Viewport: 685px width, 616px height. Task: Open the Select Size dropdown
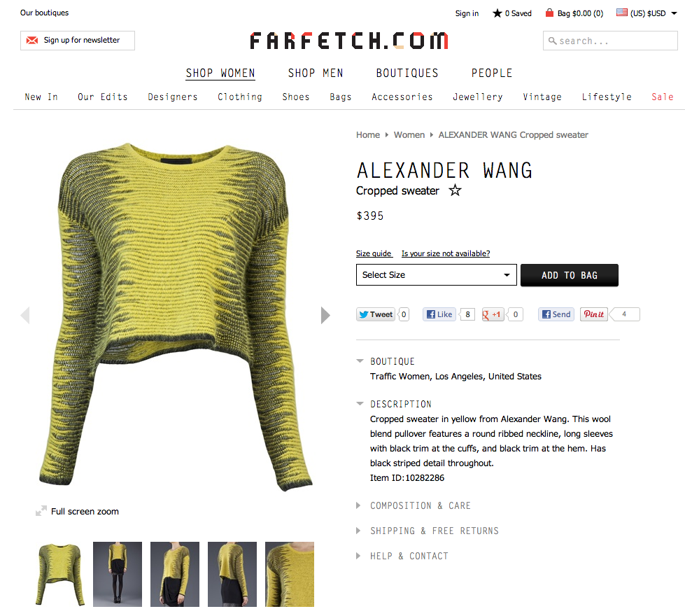[437, 275]
